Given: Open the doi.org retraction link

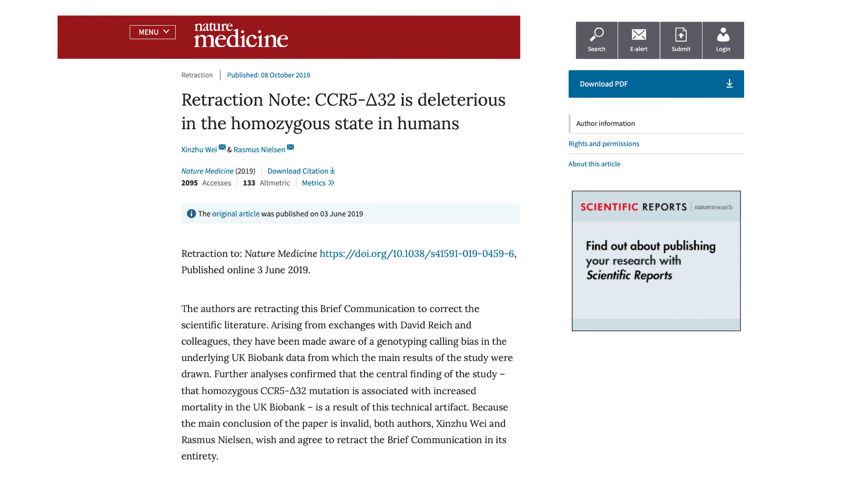Looking at the screenshot, I should click(416, 253).
